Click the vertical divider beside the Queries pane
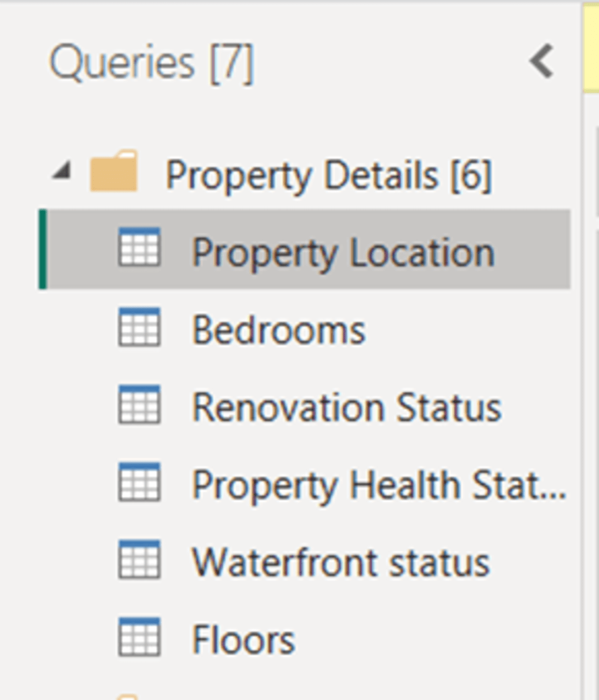 [x=581, y=349]
